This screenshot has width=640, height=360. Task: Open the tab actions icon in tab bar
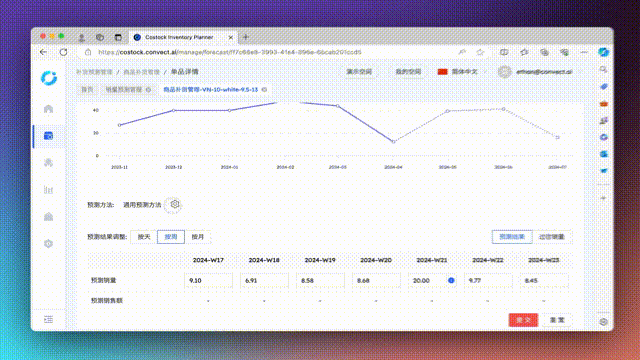[118, 38]
